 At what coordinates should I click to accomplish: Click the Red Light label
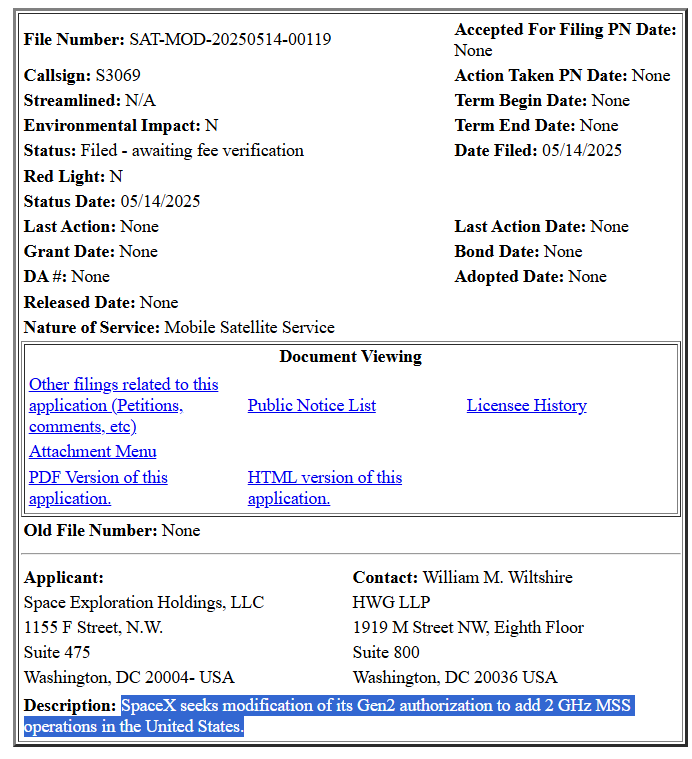[x=64, y=176]
